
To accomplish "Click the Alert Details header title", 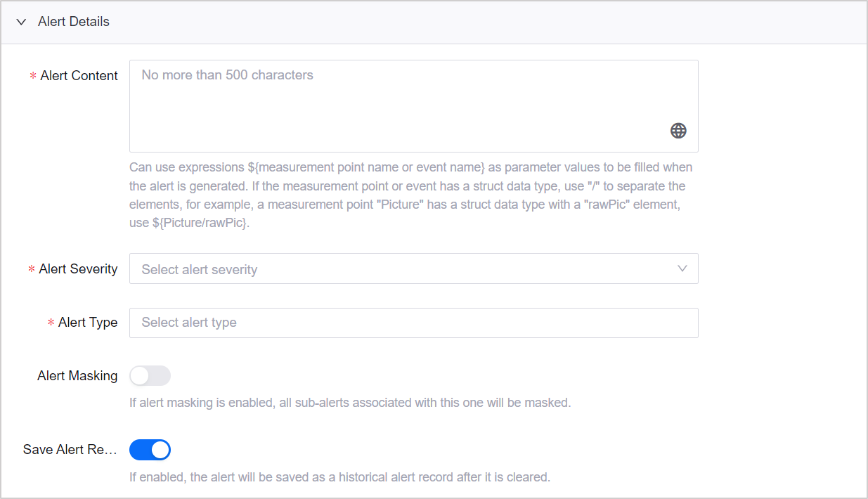I will (x=74, y=22).
